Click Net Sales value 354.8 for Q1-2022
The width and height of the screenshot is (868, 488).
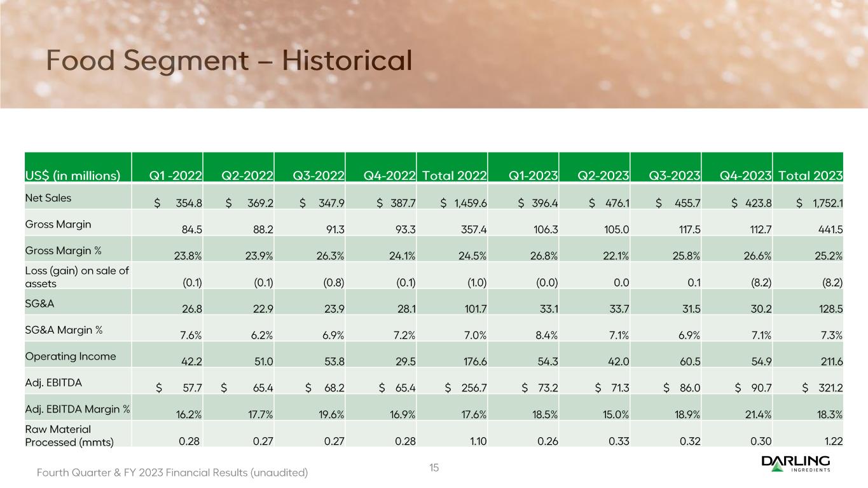tap(189, 203)
